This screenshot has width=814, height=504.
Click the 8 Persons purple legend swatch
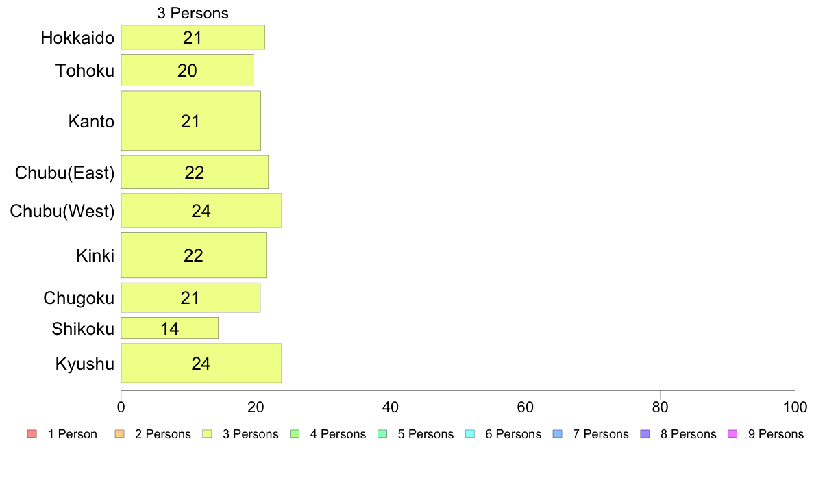[645, 434]
